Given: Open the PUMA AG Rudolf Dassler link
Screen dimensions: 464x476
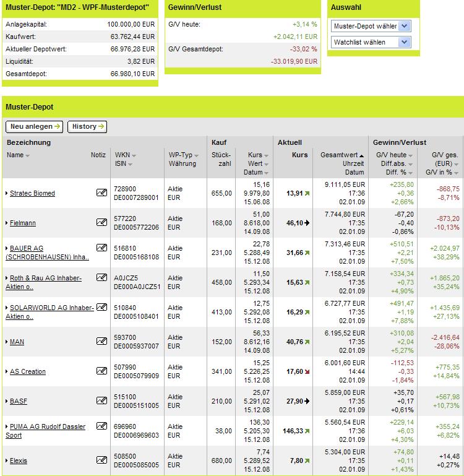Looking at the screenshot, I should (x=46, y=431).
